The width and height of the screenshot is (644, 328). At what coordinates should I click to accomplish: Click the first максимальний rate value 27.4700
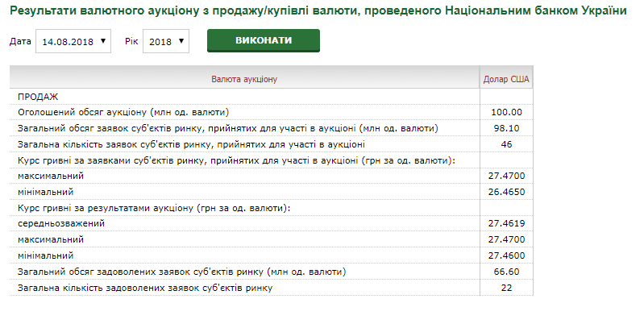tap(506, 176)
